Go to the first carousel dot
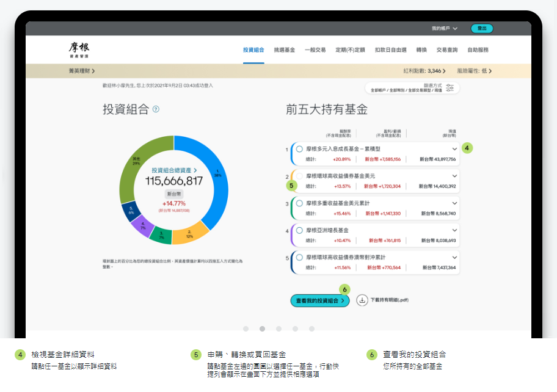This screenshot has width=557, height=392. pyautogui.click(x=246, y=328)
